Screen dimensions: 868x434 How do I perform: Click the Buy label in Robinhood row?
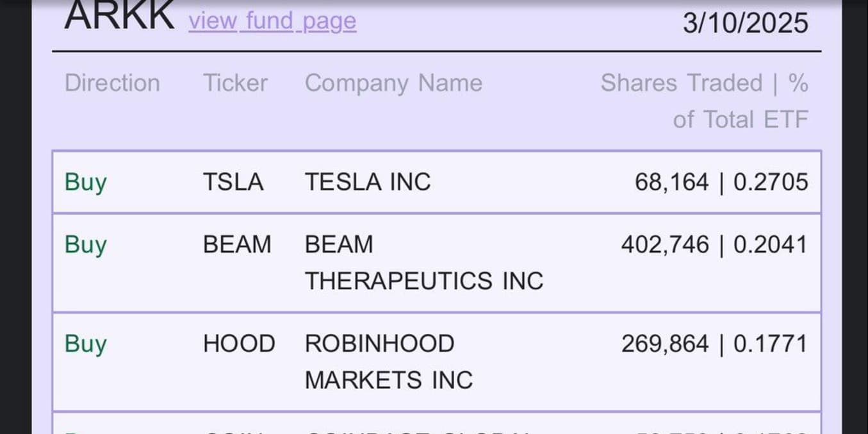pyautogui.click(x=85, y=344)
